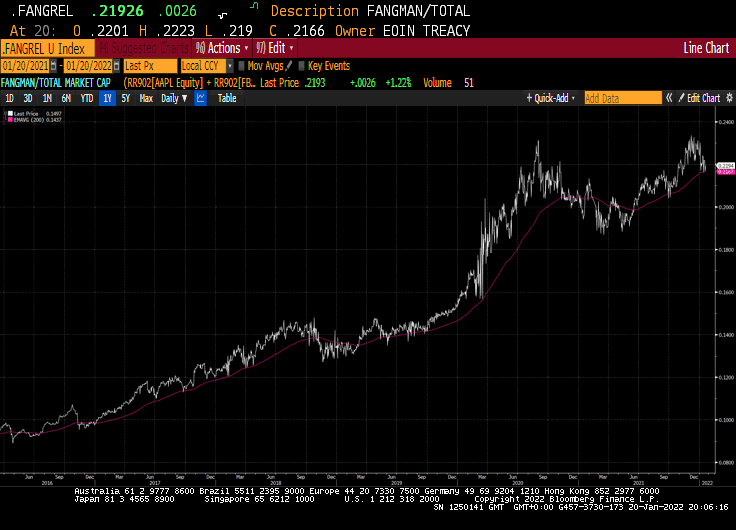736x530 pixels.
Task: Switch to the Table view
Action: click(x=227, y=98)
